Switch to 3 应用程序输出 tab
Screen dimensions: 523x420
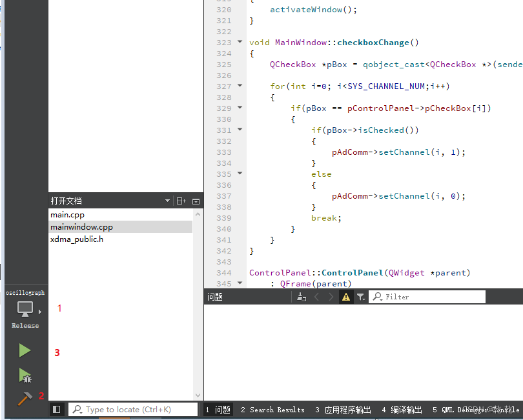(x=344, y=410)
